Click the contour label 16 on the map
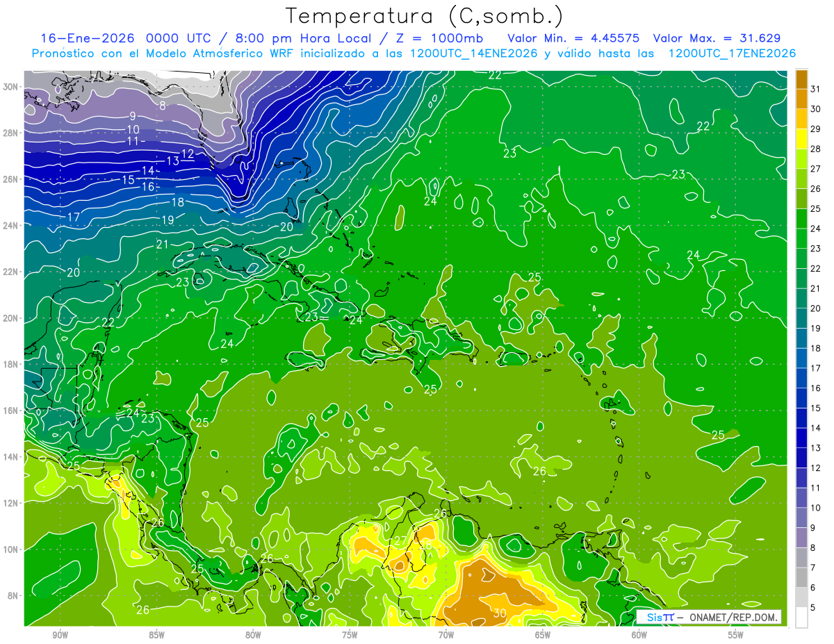Screen dimensions: 834x644 pyautogui.click(x=148, y=187)
